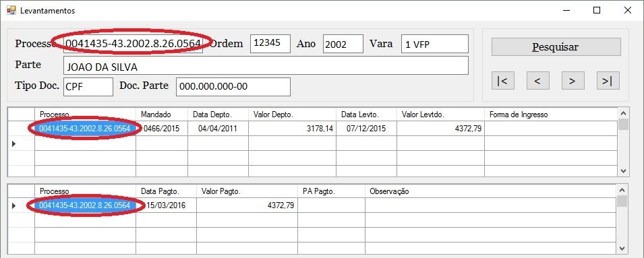Select Mandado cell 0466/2015
The image size is (644, 258).
tap(162, 129)
